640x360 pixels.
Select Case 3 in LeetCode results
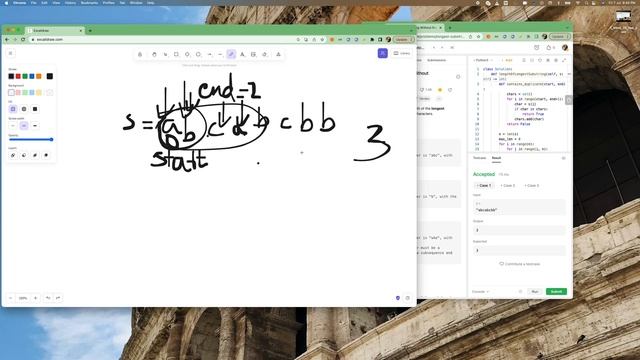tap(532, 186)
